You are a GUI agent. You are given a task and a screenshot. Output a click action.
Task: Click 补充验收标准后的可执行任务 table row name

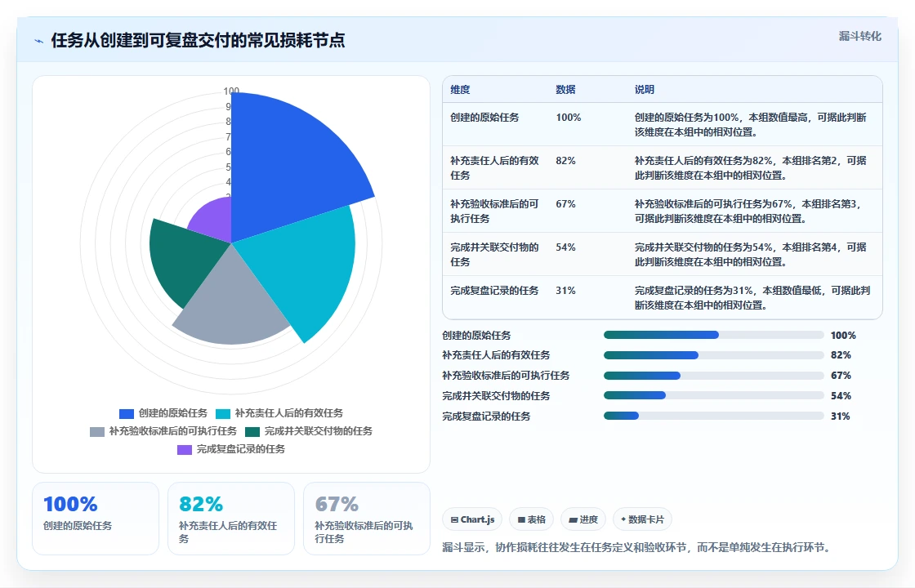pos(494,211)
